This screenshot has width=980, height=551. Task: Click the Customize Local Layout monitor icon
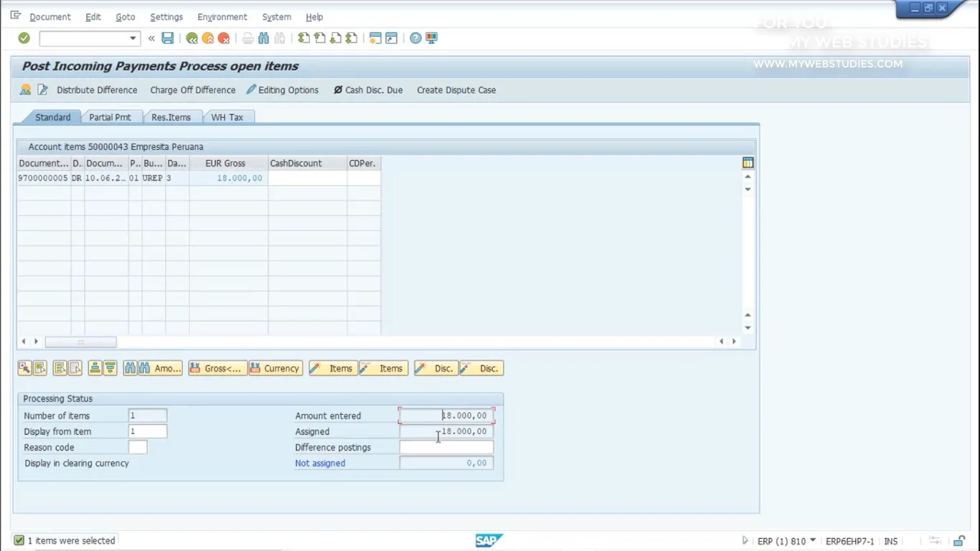click(x=431, y=38)
